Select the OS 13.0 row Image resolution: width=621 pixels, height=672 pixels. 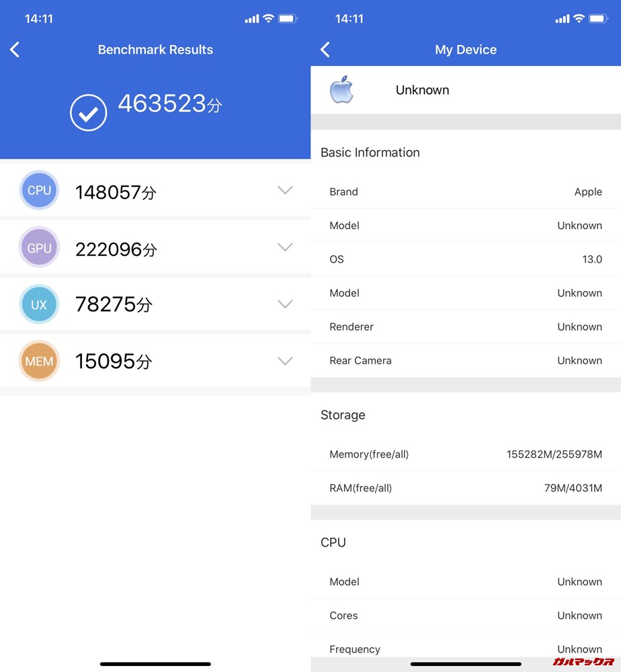(466, 259)
